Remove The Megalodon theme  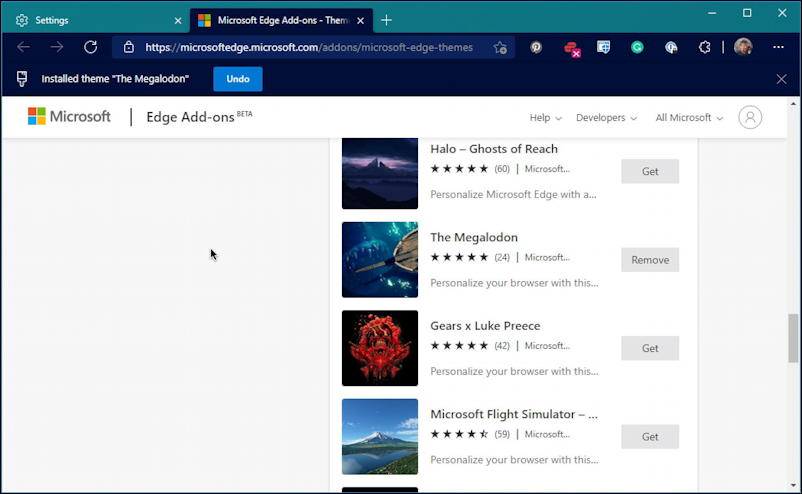coord(650,260)
